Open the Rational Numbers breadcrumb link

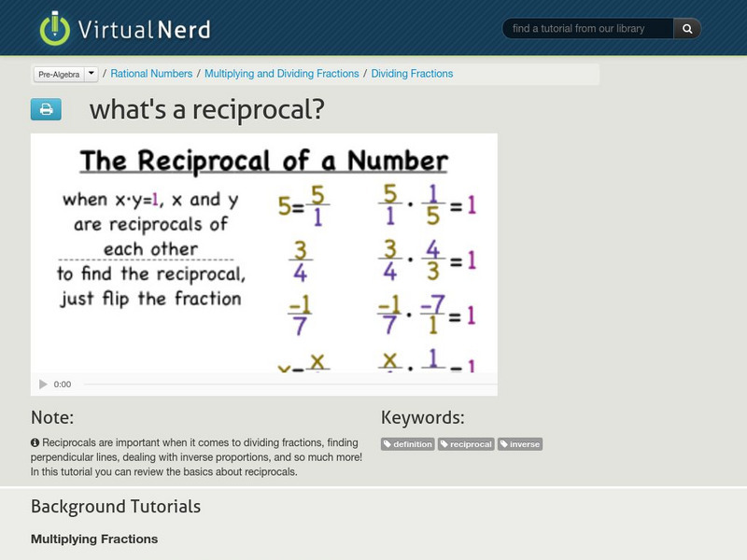point(152,72)
